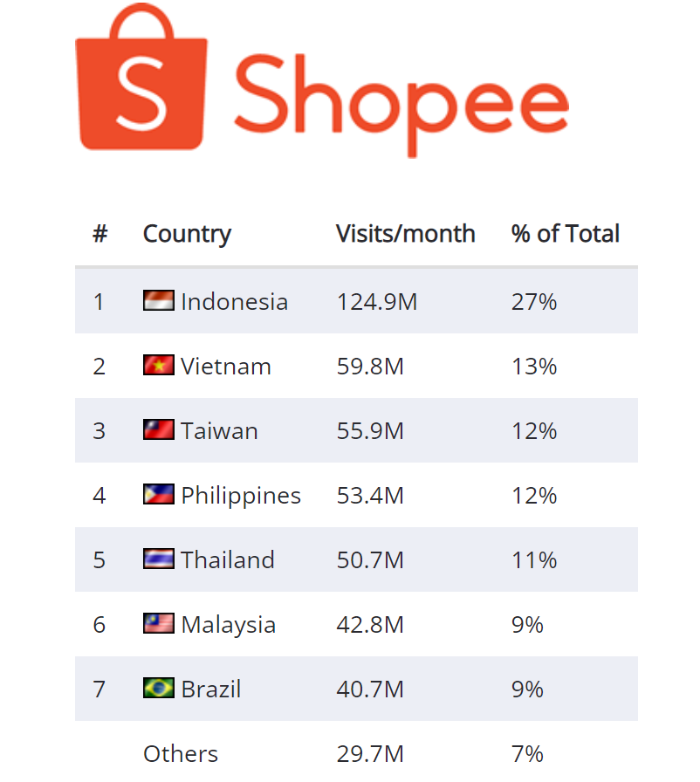Click the Thailand flag icon

click(x=159, y=559)
